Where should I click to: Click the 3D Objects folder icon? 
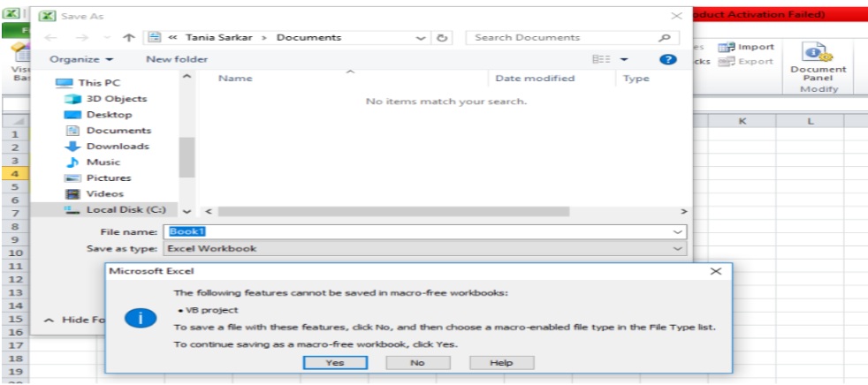click(72, 99)
